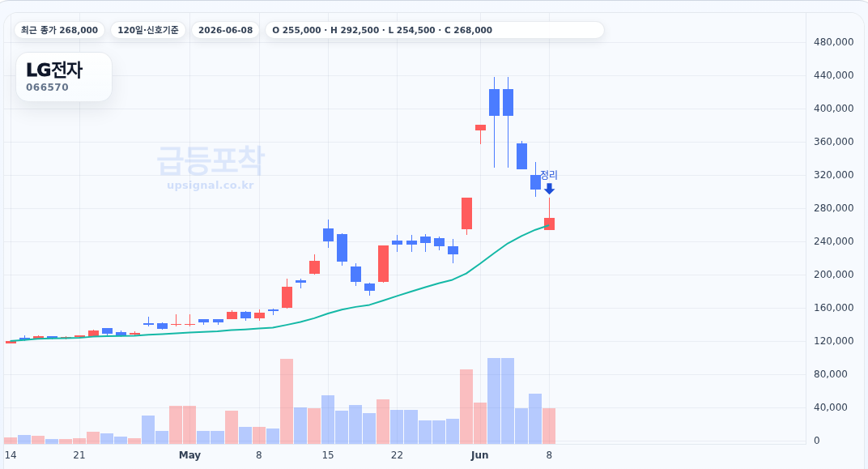Click the 480,000 price axis label
Image resolution: width=868 pixels, height=469 pixels.
833,42
